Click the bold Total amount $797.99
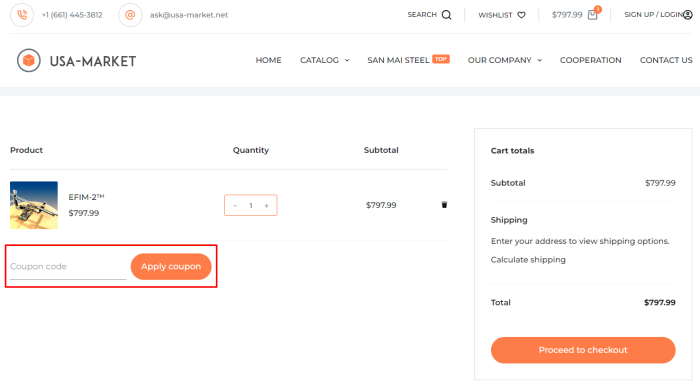Viewport: 700px width, 392px height. (659, 303)
